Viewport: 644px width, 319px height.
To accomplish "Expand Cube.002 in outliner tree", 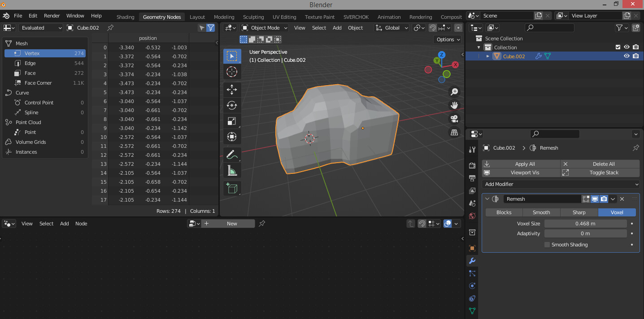I will [x=488, y=56].
